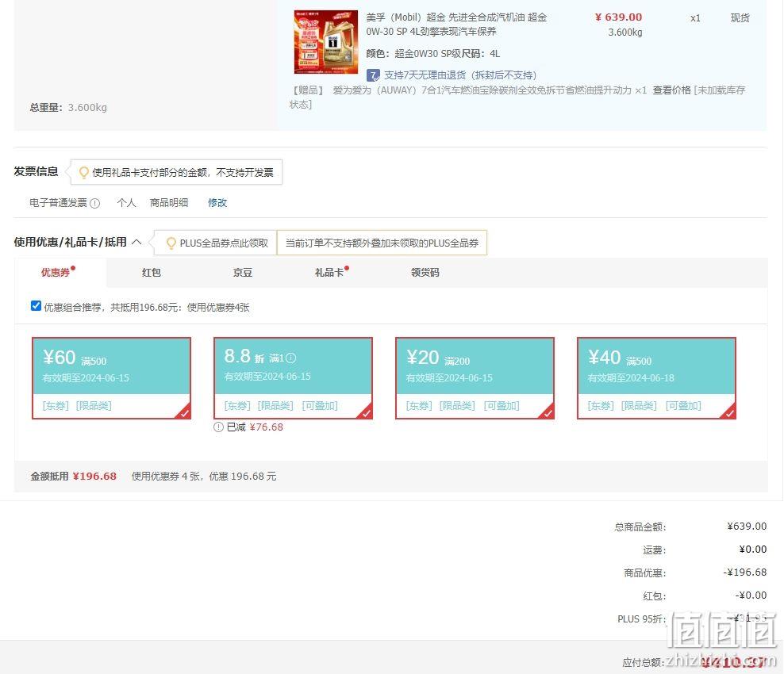Viewport: 784px width, 674px height.
Task: Switch to the 红包 tab
Action: (x=152, y=272)
